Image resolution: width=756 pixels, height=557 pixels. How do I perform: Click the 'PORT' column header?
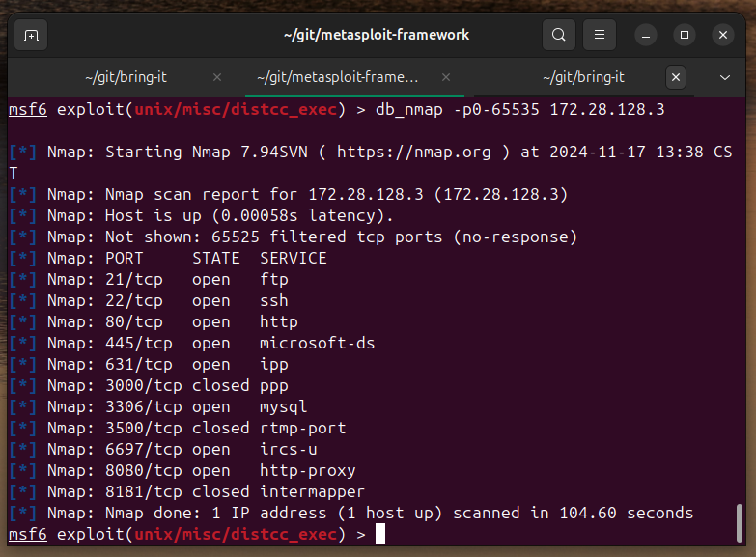(x=125, y=259)
